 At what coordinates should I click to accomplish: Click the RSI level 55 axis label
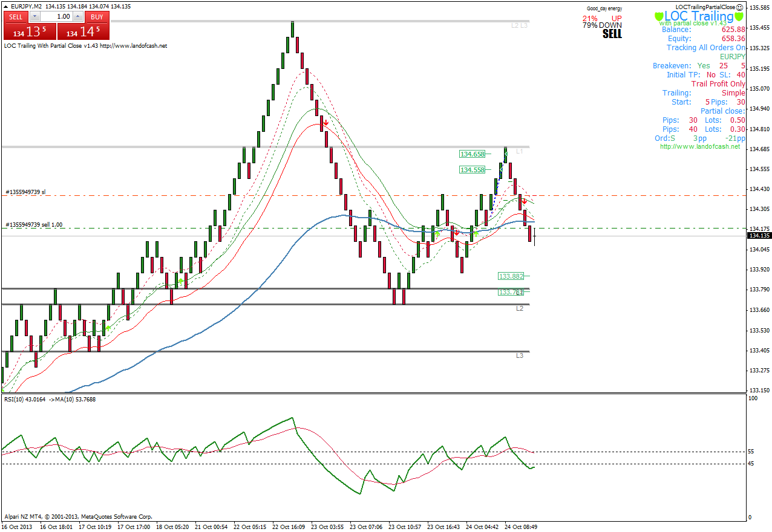(x=752, y=452)
